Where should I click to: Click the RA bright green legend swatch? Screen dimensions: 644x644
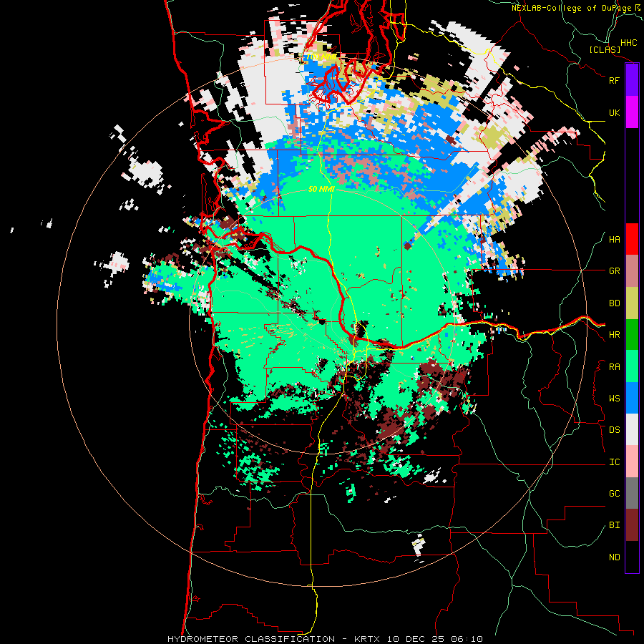coord(632,366)
